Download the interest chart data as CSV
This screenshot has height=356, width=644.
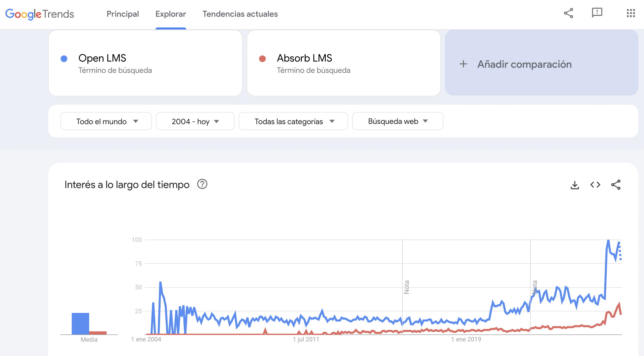pos(575,184)
